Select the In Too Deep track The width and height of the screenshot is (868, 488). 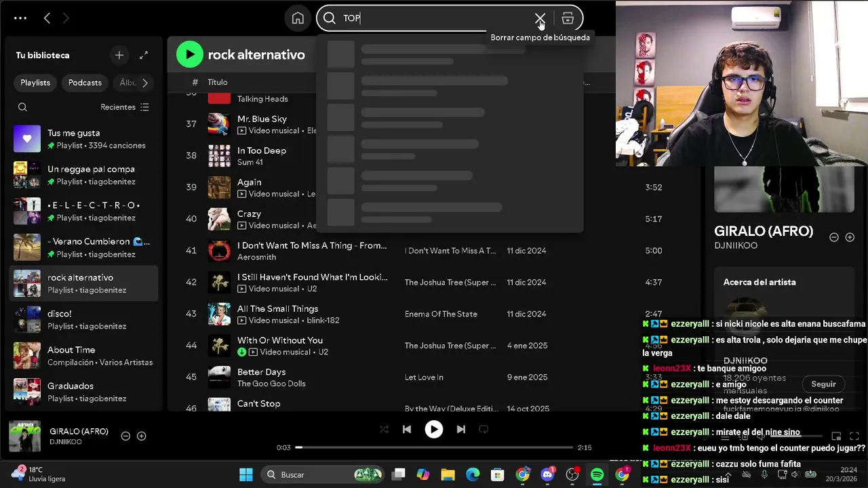click(262, 150)
